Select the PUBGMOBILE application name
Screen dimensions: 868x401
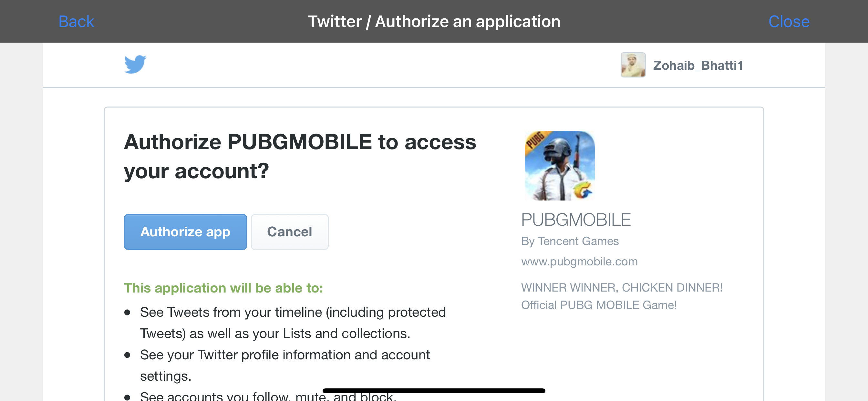pyautogui.click(x=575, y=220)
